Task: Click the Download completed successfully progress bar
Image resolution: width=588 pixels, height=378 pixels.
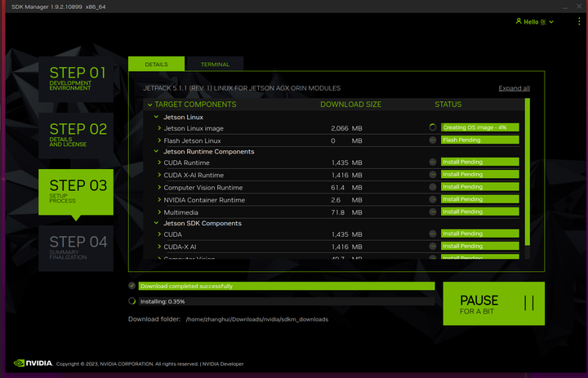Action: coord(287,286)
